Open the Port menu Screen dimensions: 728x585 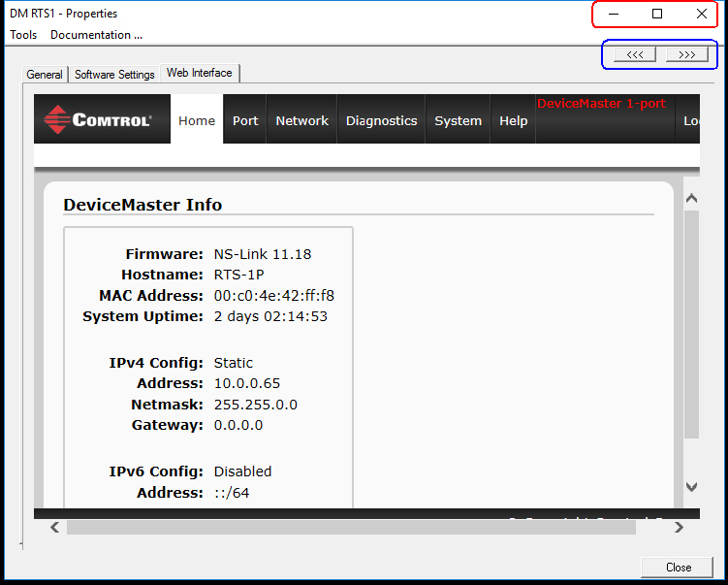[x=245, y=120]
